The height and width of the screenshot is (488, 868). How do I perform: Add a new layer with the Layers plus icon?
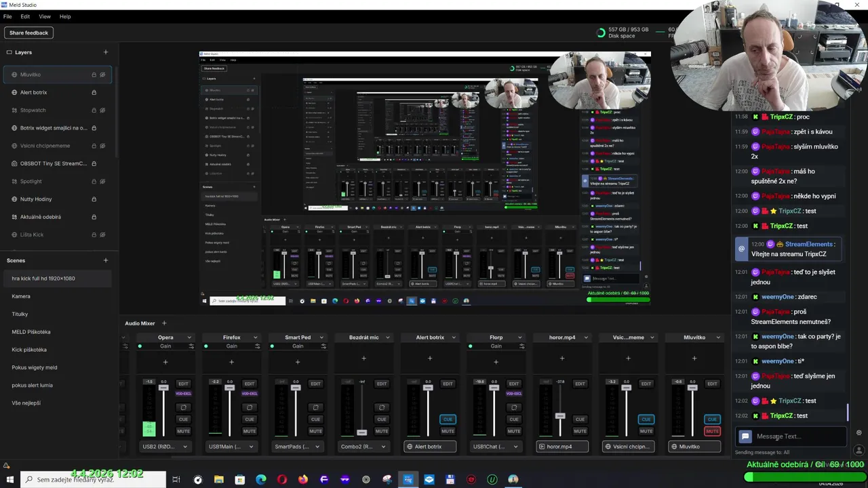pos(105,52)
